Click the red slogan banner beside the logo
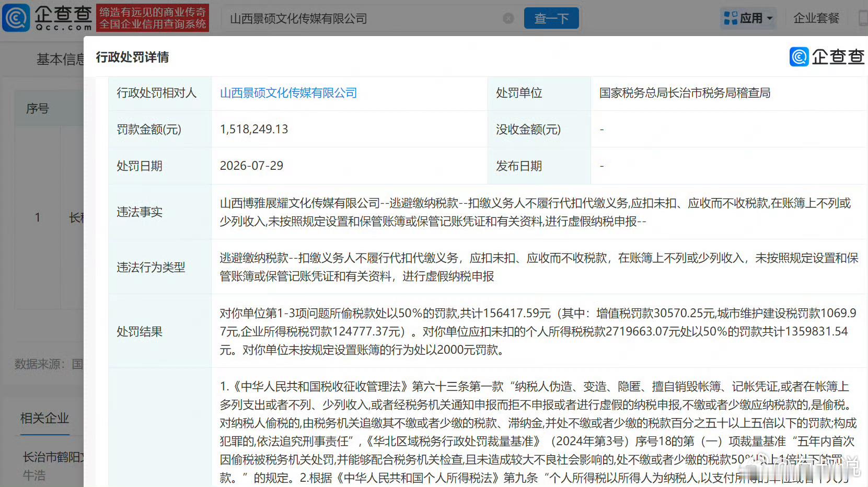The image size is (868, 487). (153, 18)
